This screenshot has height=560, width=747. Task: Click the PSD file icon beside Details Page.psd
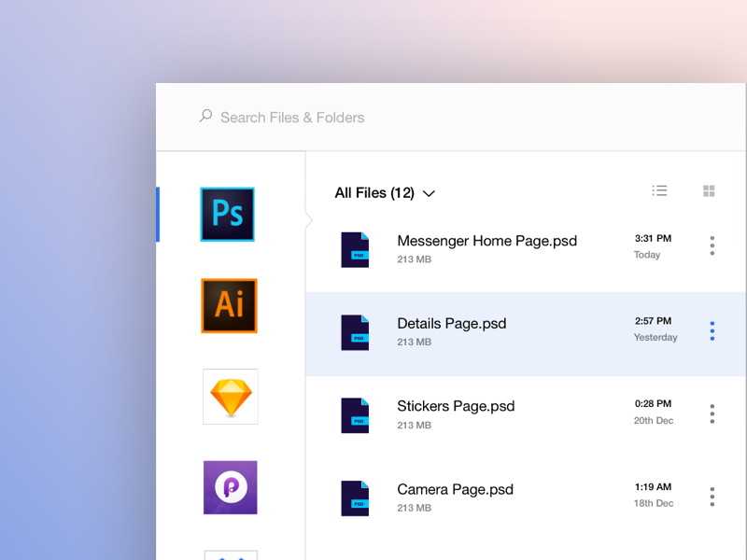355,332
